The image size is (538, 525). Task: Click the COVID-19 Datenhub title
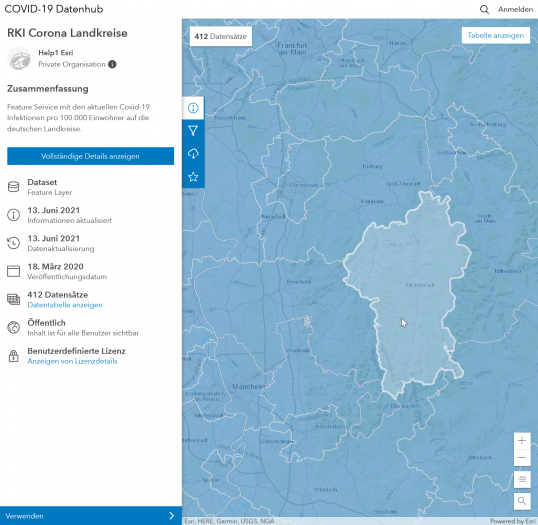point(54,9)
